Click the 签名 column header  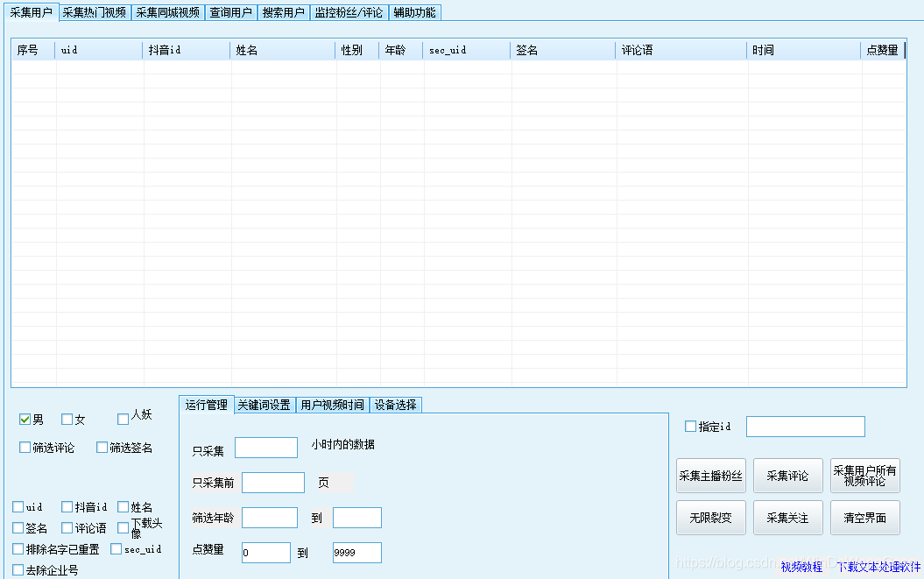[x=563, y=50]
